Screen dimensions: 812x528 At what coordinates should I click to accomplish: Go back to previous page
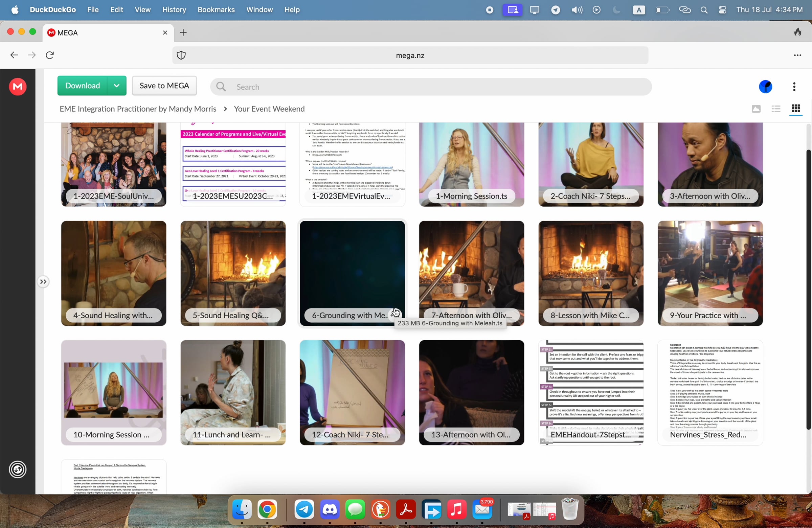click(x=14, y=55)
